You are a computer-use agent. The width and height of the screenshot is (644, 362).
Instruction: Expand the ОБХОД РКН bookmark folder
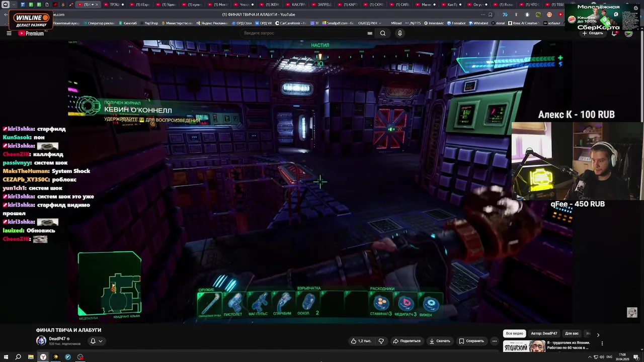369,23
